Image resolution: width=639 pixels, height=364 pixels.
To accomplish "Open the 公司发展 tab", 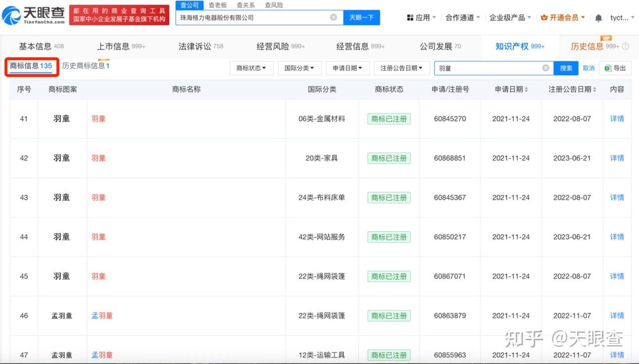I will (x=440, y=46).
